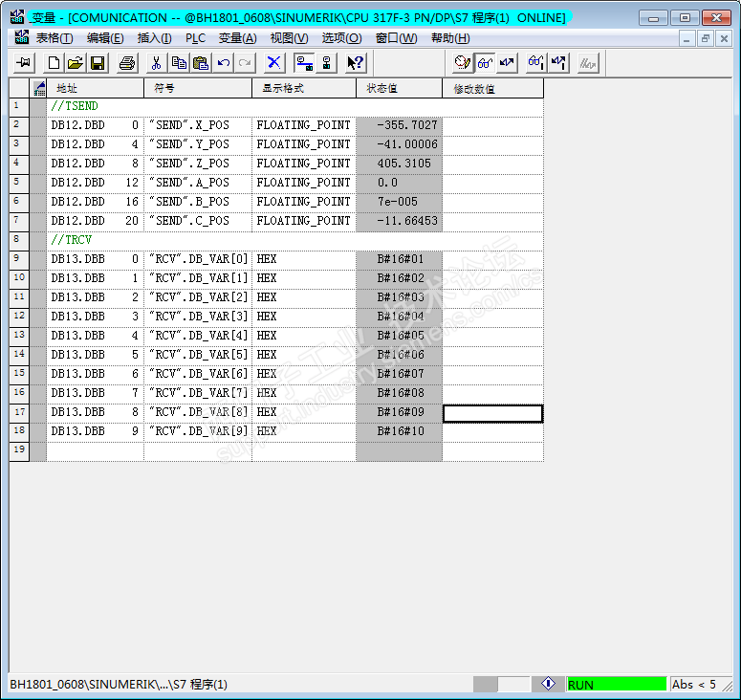Click address DB12.DBD 16
This screenshot has height=700, width=741.
click(95, 202)
